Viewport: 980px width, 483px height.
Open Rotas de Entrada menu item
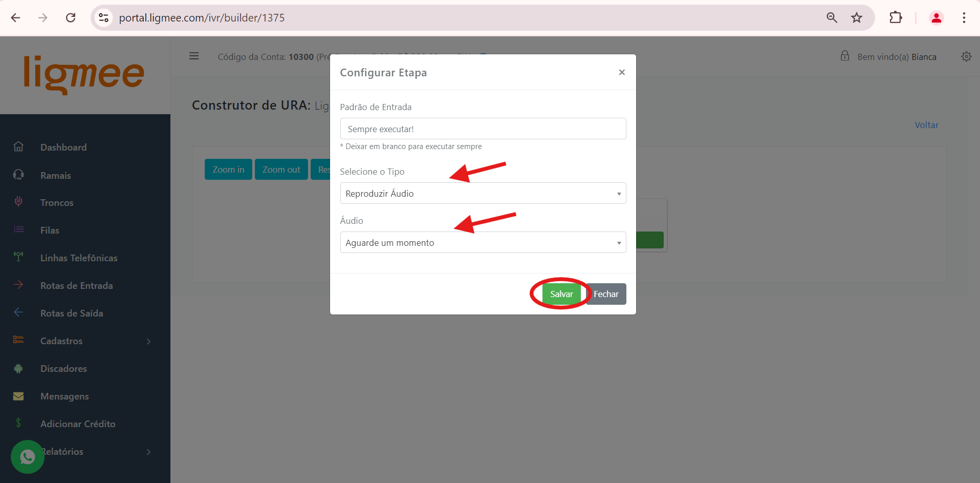click(76, 286)
